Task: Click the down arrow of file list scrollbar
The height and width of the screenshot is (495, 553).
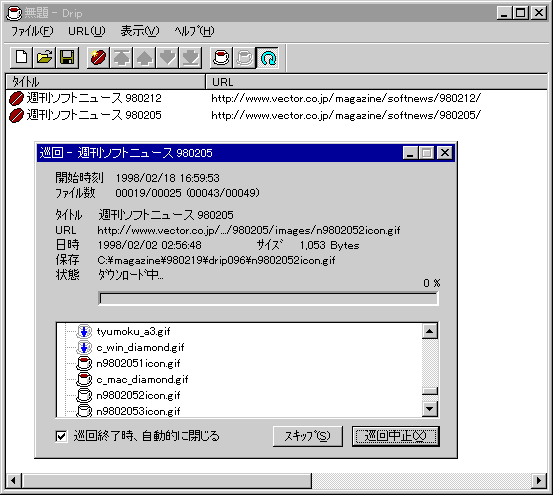Action: point(430,409)
